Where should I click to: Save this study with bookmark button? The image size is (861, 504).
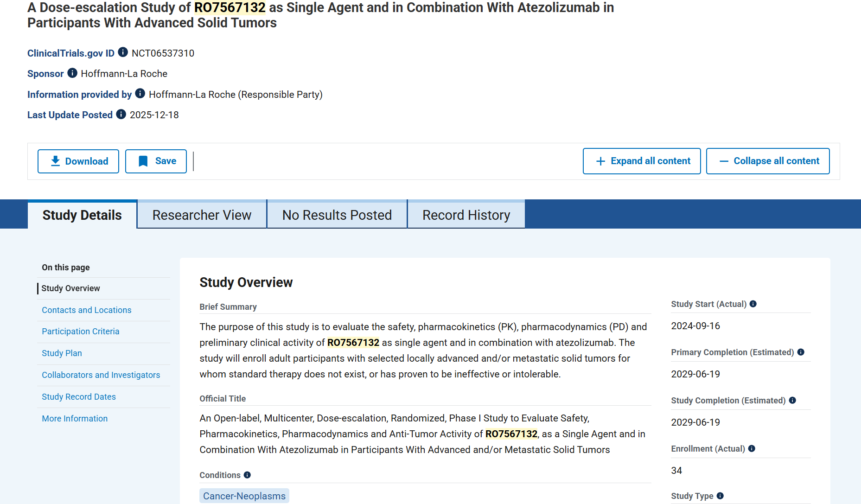[156, 161]
